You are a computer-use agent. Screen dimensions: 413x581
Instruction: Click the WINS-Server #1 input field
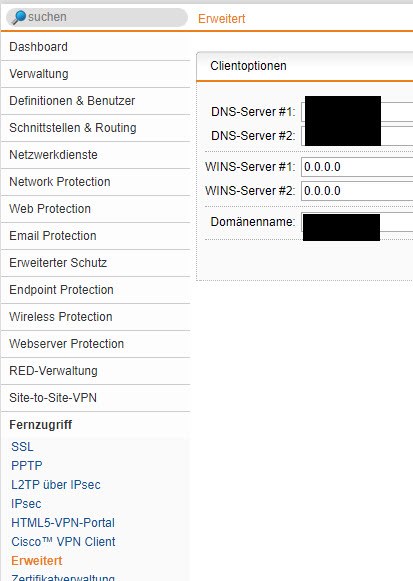[357, 167]
